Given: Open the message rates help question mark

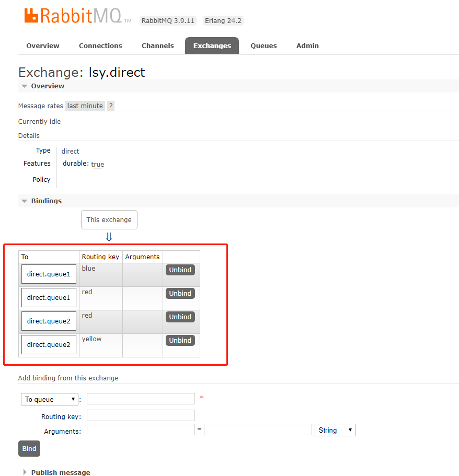Looking at the screenshot, I should (x=111, y=106).
